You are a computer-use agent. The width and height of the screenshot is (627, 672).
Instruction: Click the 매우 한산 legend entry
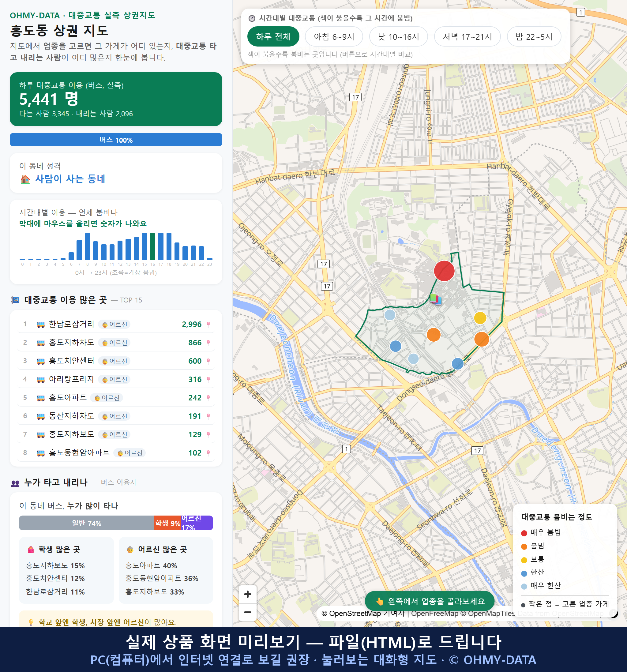(541, 585)
